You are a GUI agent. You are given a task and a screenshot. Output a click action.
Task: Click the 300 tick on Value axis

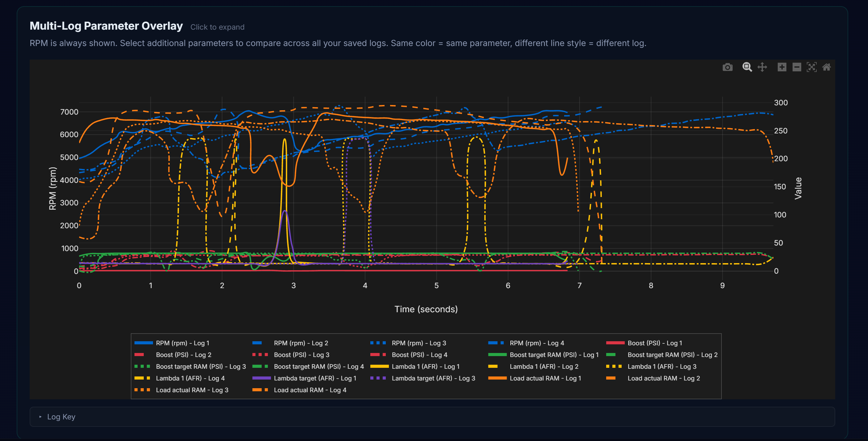coord(781,103)
